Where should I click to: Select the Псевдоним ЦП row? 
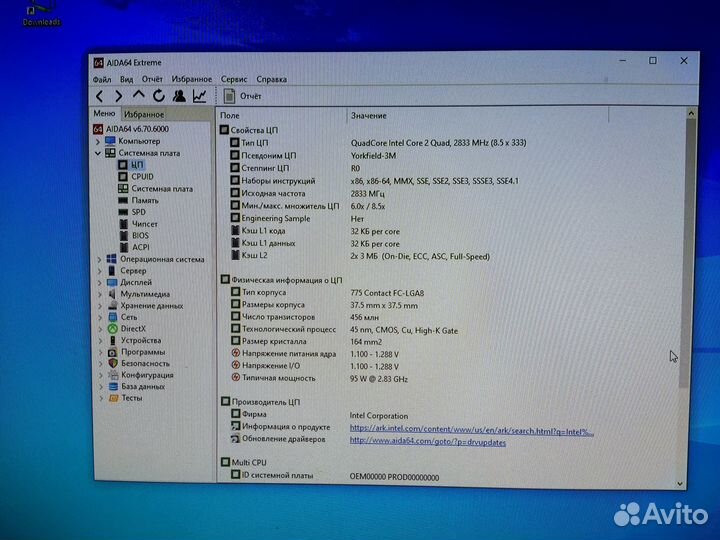pyautogui.click(x=313, y=156)
